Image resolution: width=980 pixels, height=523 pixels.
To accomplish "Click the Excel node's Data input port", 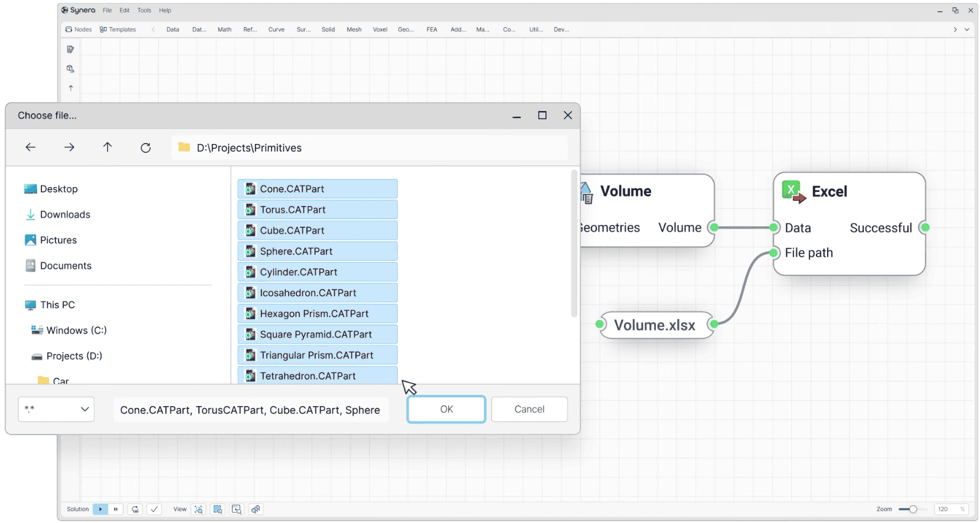I will pyautogui.click(x=773, y=227).
